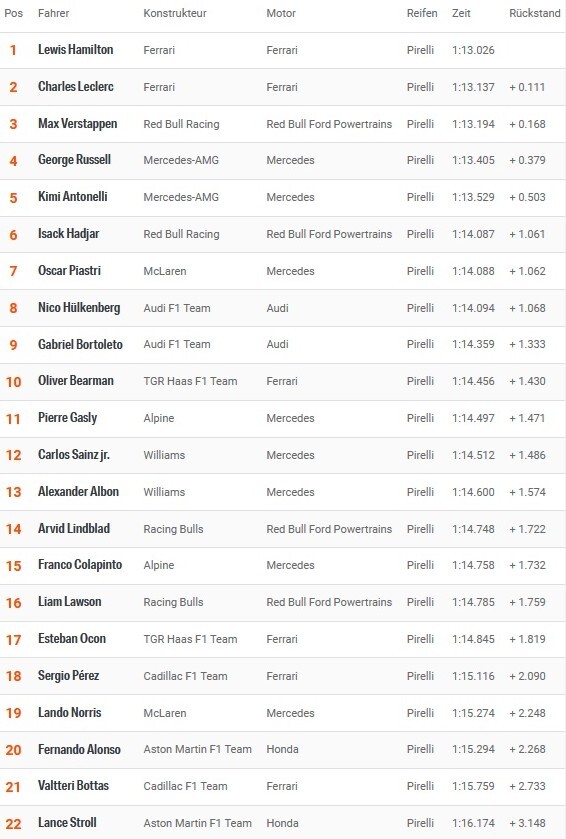Click the Rückstand column header
Image resolution: width=566 pixels, height=839 pixels.
535,13
